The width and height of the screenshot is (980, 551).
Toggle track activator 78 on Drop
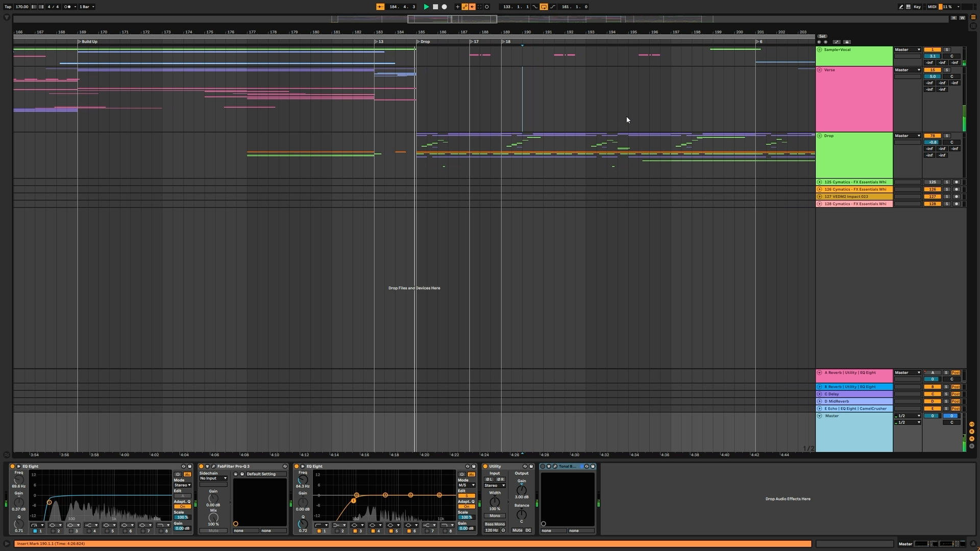pyautogui.click(x=933, y=136)
